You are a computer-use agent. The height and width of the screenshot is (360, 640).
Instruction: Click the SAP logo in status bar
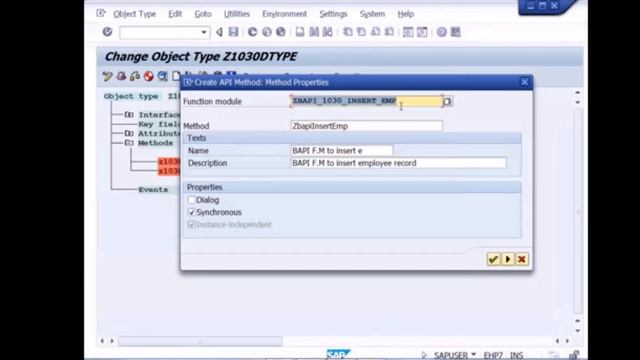(338, 354)
